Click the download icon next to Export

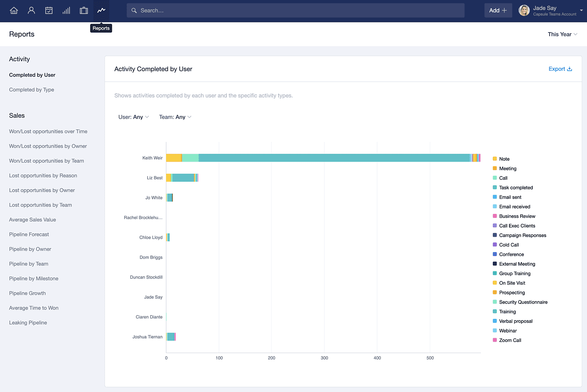point(569,69)
